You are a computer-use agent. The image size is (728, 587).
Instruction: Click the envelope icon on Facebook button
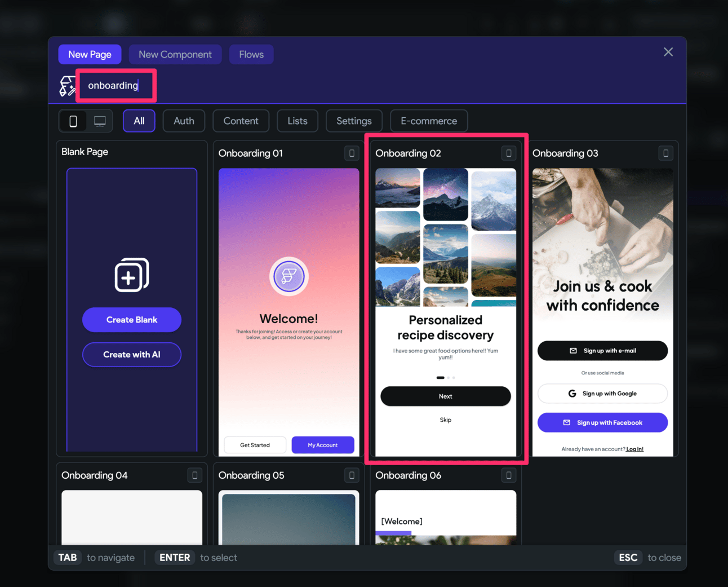567,422
